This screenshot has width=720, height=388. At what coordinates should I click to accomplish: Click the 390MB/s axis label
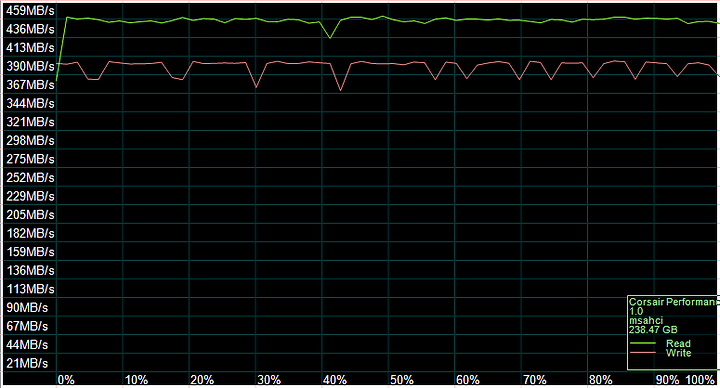[x=30, y=67]
